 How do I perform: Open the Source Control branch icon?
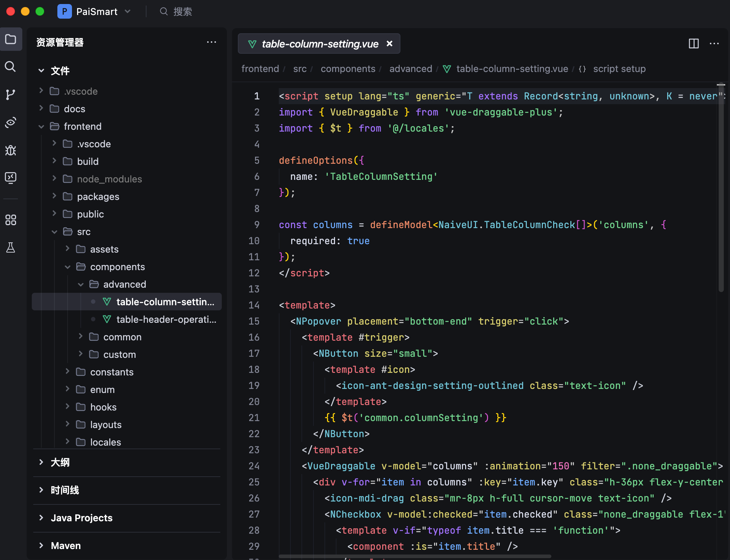coord(11,95)
